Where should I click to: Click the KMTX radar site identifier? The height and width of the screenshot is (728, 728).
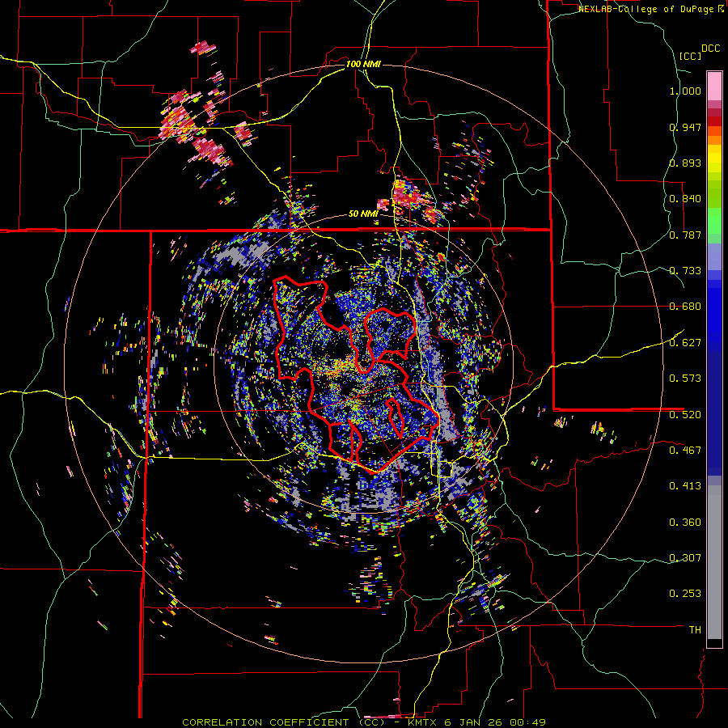click(x=421, y=722)
